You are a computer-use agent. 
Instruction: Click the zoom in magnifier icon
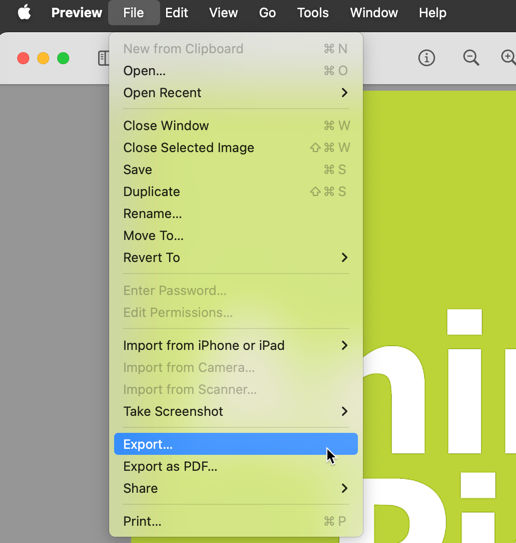(x=508, y=58)
